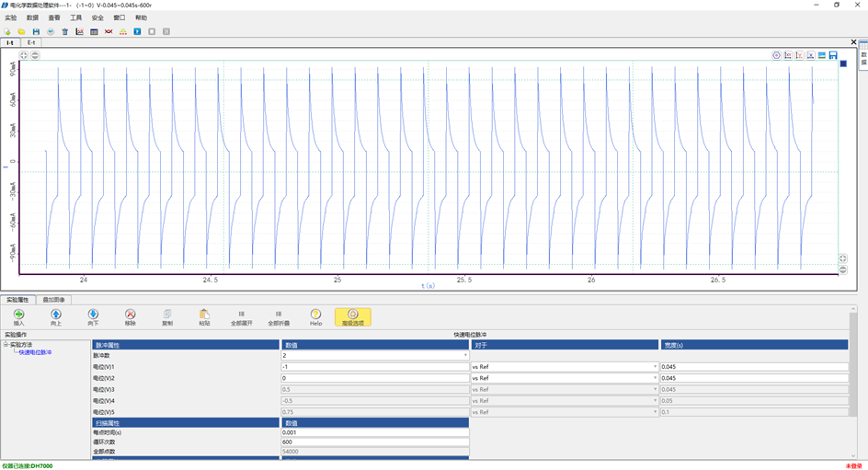The height and width of the screenshot is (470, 868).
Task: Click the width field for 电位(V)2
Action: 754,378
